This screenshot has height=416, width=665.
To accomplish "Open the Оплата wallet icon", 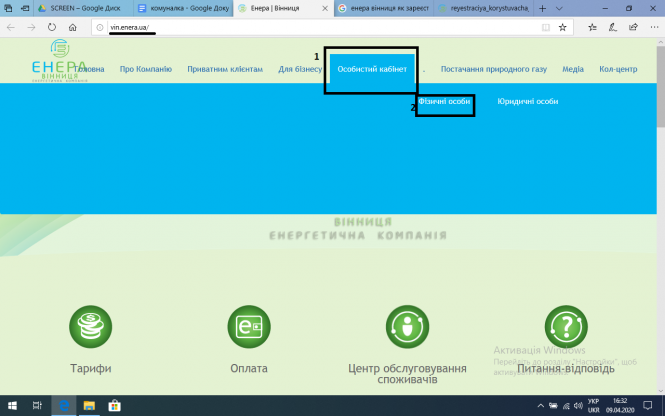I will tap(249, 327).
